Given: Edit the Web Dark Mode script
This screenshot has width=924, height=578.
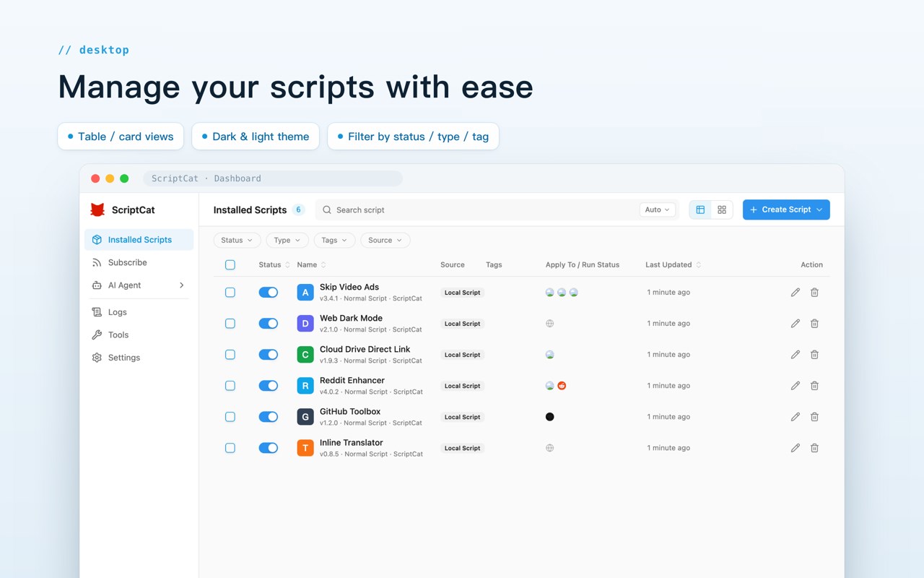Looking at the screenshot, I should [795, 324].
